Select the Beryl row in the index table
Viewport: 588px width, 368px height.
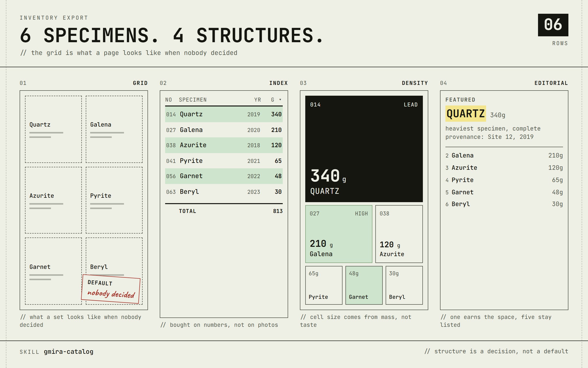(x=224, y=192)
